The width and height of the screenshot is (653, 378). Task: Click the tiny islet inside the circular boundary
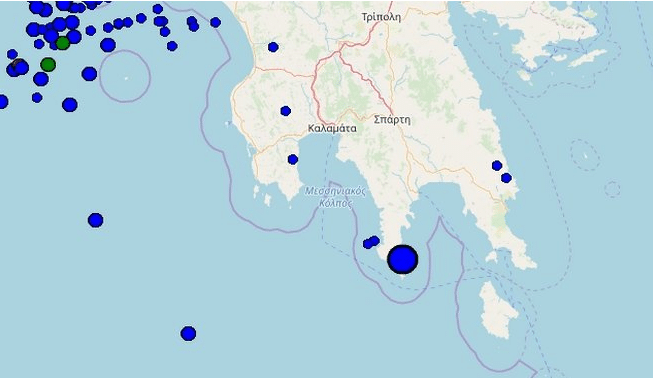click(126, 78)
